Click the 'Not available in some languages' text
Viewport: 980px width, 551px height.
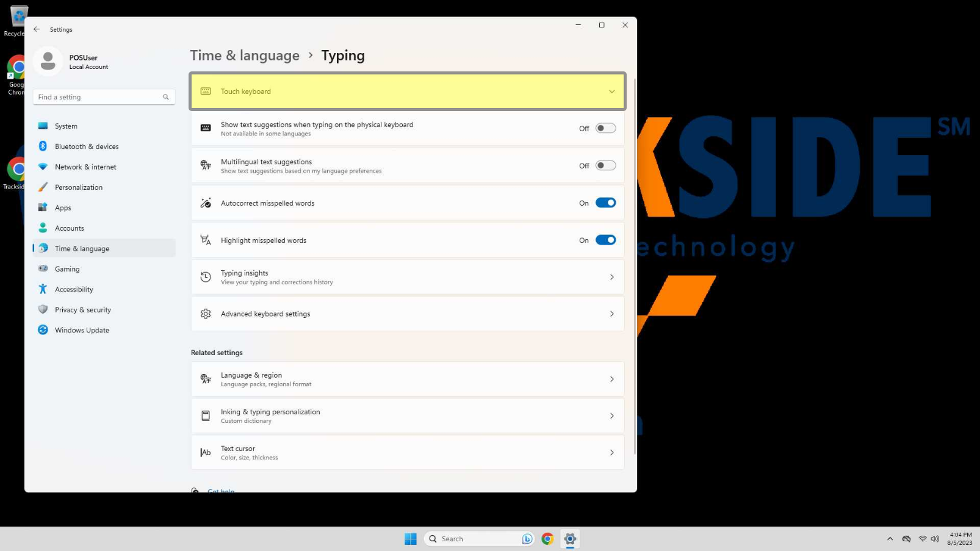(265, 134)
